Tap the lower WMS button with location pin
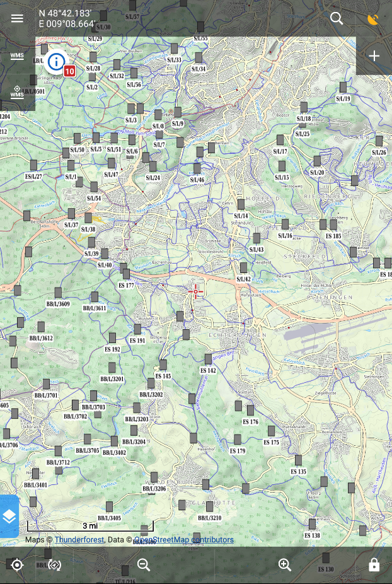This screenshot has width=392, height=584. pos(17,92)
